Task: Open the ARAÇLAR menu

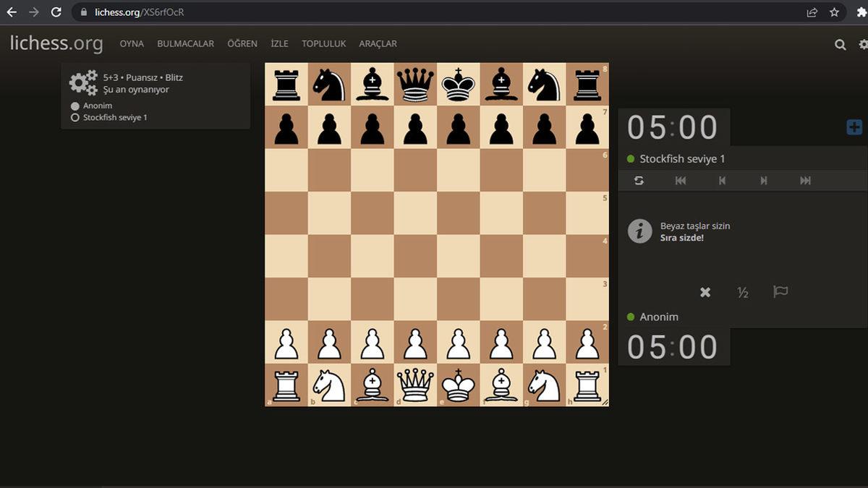Action: click(378, 44)
